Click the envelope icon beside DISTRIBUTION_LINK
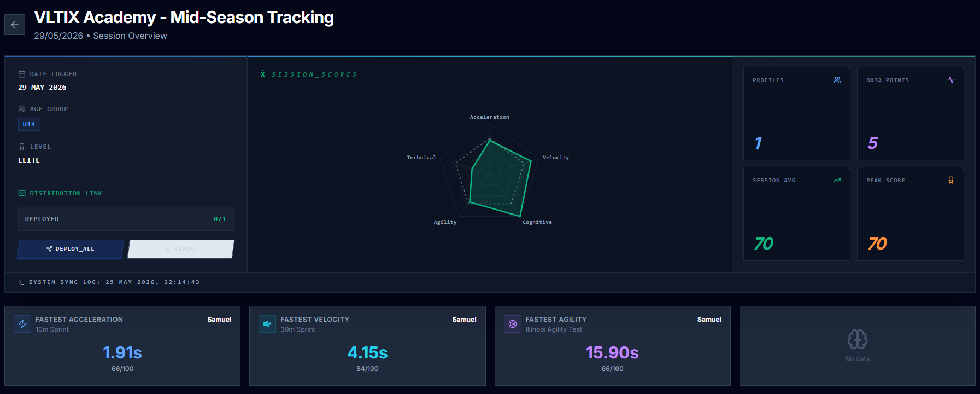This screenshot has height=394, width=980. click(22, 193)
